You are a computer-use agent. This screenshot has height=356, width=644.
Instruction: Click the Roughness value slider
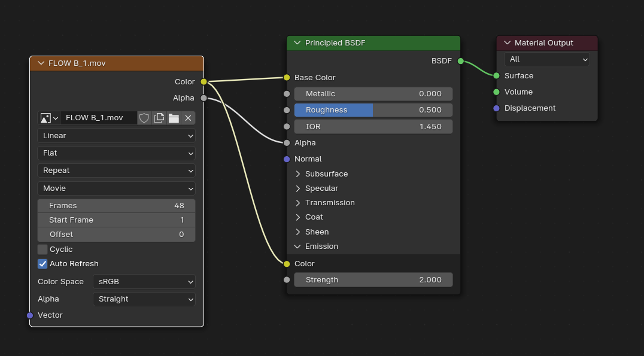click(x=373, y=110)
